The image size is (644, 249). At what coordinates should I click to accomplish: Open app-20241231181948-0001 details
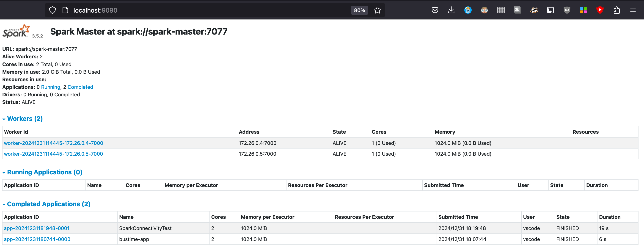pos(37,228)
